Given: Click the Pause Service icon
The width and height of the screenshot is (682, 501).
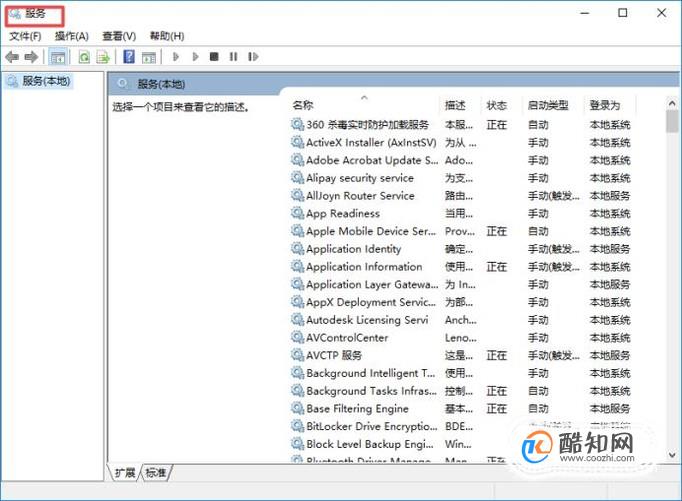Looking at the screenshot, I should (x=234, y=57).
